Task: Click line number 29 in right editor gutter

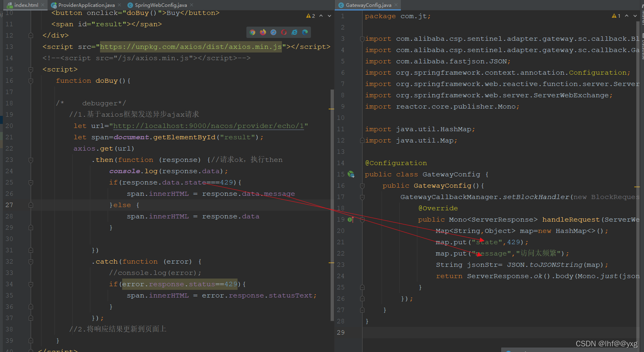Action: coord(341,333)
